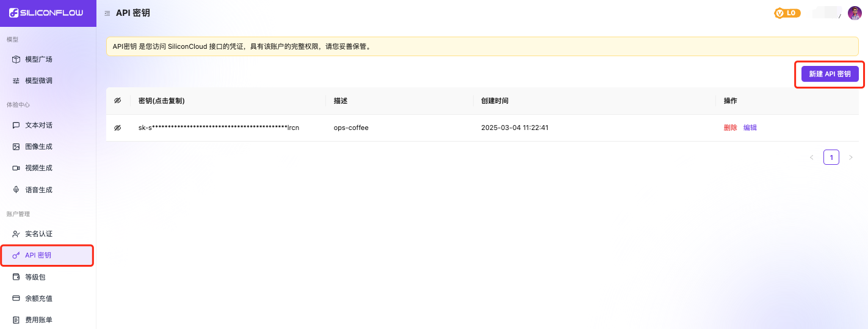The width and height of the screenshot is (868, 329).
Task: Go to previous page arrow
Action: 811,157
